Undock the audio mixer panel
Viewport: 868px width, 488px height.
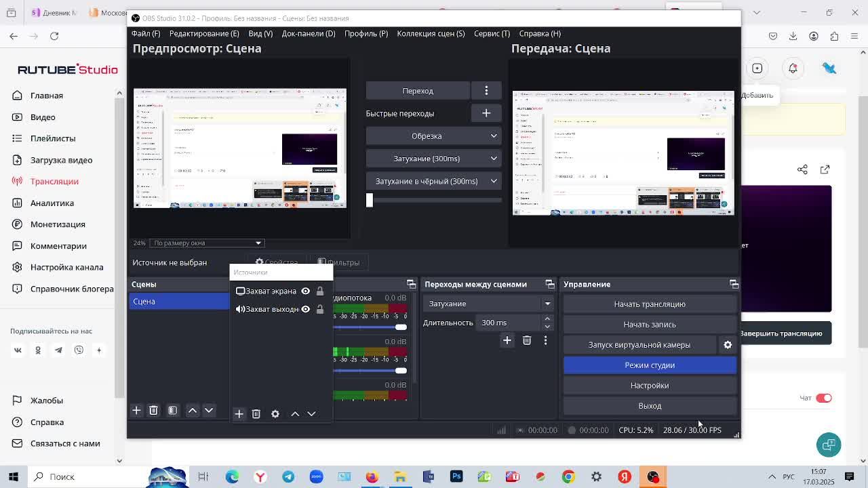(x=411, y=284)
